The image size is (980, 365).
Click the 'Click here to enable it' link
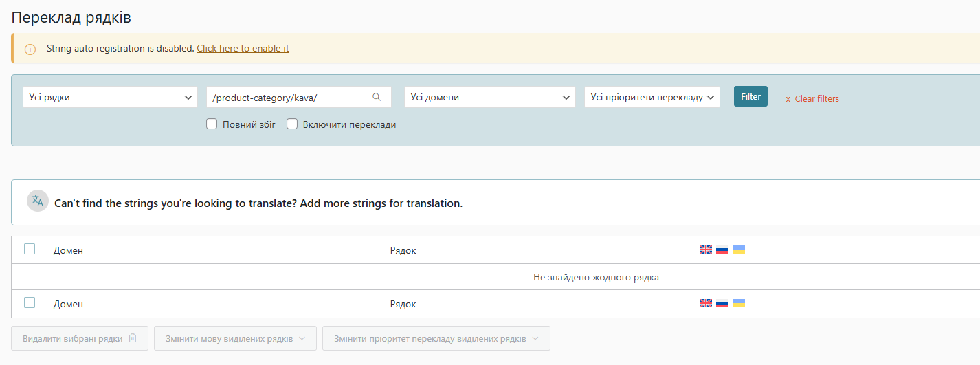pos(243,49)
